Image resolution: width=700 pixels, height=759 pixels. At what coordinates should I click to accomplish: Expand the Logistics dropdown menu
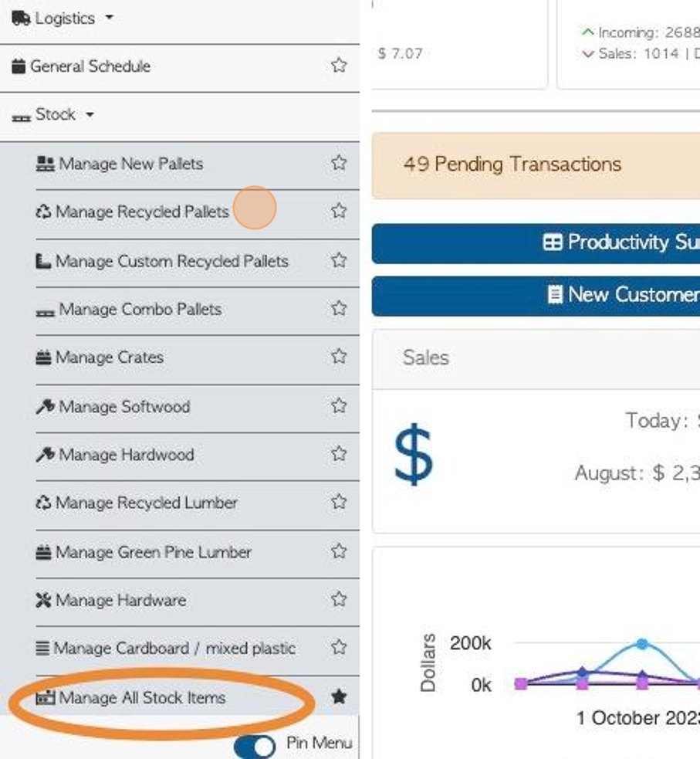[x=63, y=19]
